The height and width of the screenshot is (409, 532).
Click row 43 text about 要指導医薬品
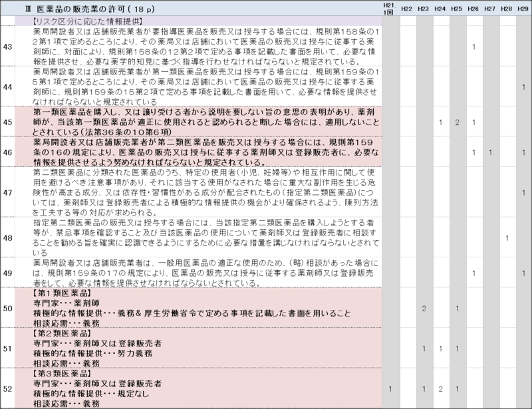(205, 47)
